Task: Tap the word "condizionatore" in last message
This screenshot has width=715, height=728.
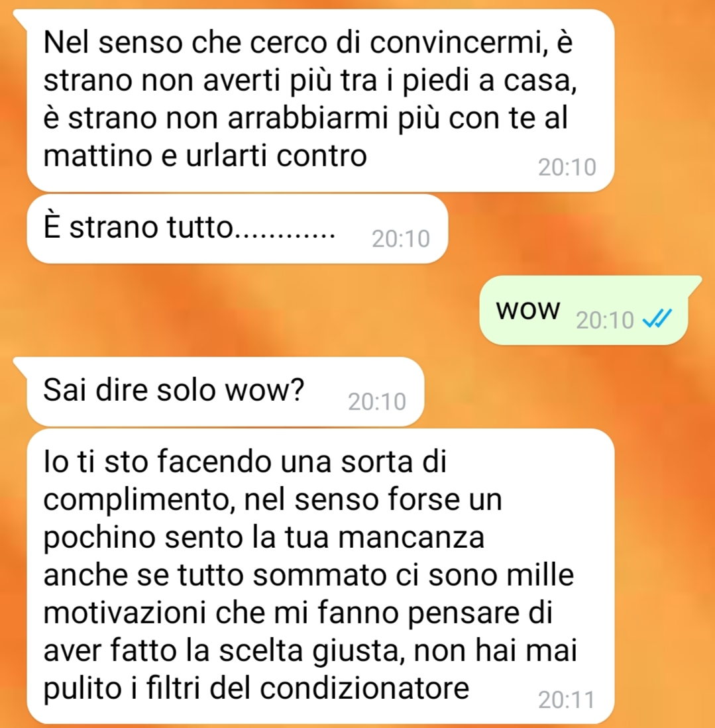Action: click(x=364, y=688)
